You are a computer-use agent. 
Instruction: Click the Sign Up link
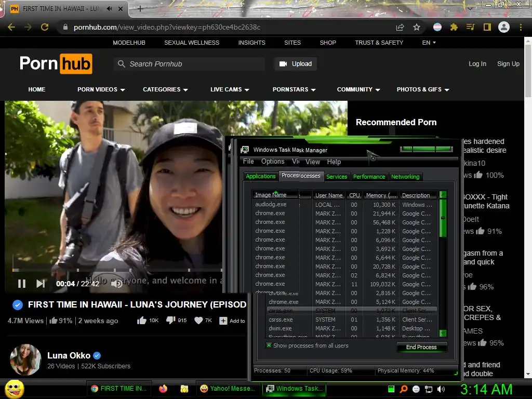[508, 64]
